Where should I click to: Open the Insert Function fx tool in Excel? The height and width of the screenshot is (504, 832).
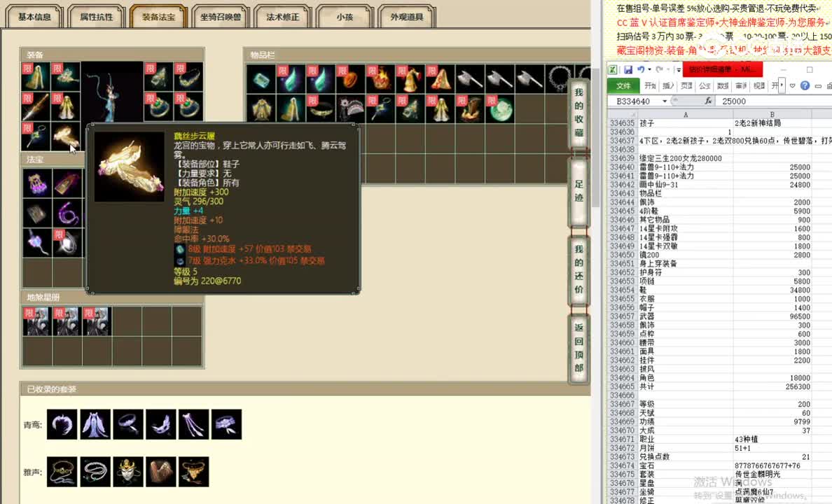click(x=708, y=100)
